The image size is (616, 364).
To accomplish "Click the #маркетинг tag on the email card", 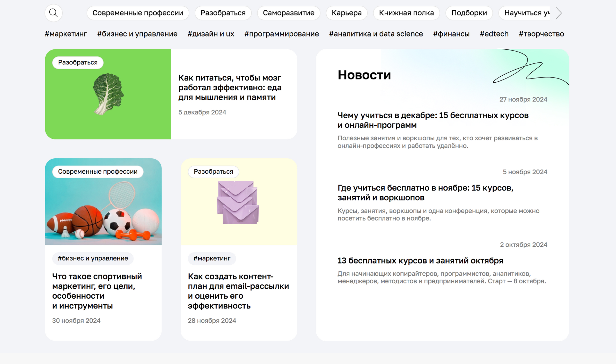I will coord(212,259).
